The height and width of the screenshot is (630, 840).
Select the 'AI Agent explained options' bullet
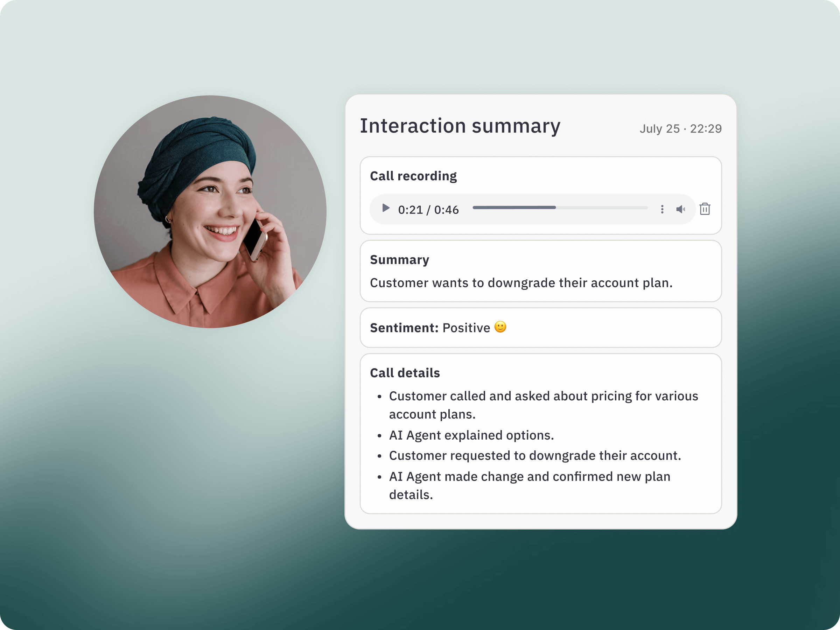(471, 435)
